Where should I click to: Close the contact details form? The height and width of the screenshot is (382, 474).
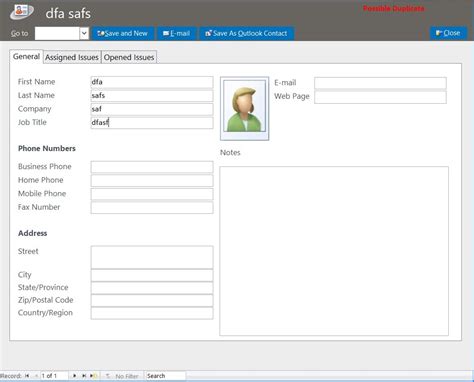[x=448, y=33]
